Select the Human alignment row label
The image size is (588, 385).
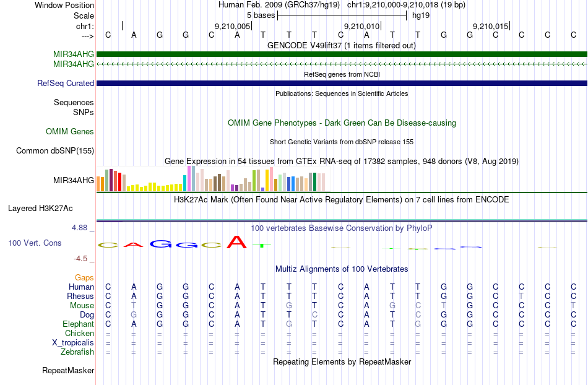(x=81, y=287)
